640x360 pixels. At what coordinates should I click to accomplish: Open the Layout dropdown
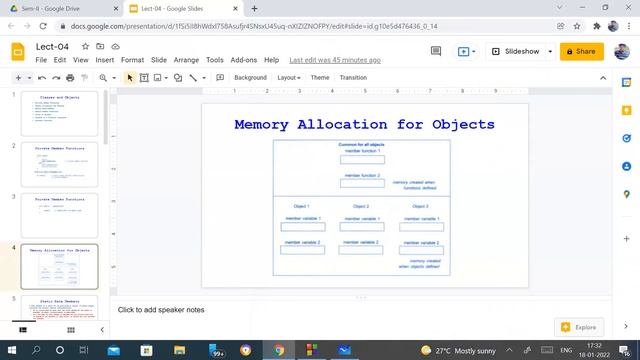[289, 78]
